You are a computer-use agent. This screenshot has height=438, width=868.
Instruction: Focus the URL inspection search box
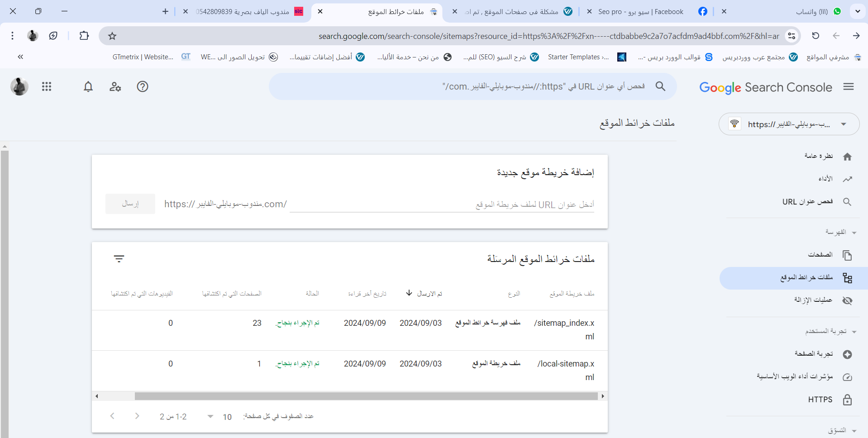point(473,86)
